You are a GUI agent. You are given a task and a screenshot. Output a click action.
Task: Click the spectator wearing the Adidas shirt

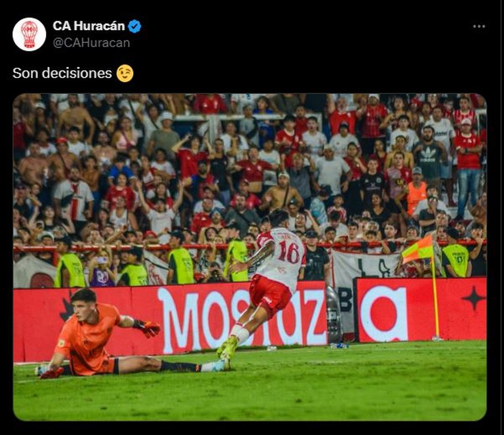428,156
